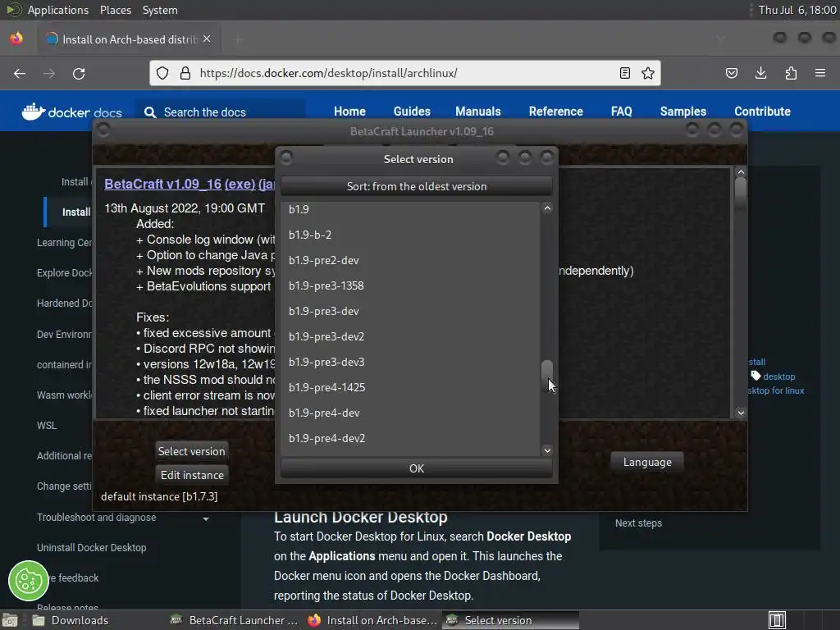Click the Home nav item

point(349,112)
